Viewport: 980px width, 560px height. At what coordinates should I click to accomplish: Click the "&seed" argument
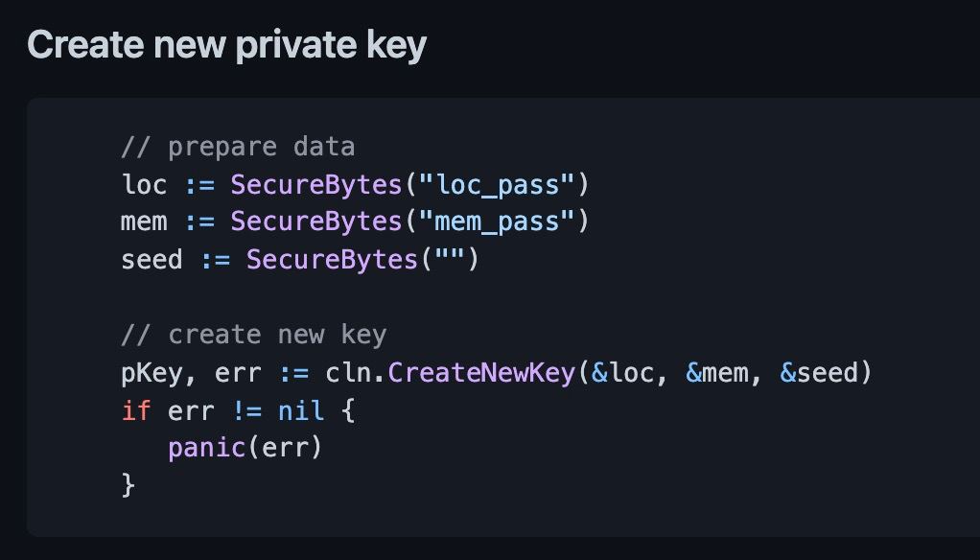pos(819,373)
